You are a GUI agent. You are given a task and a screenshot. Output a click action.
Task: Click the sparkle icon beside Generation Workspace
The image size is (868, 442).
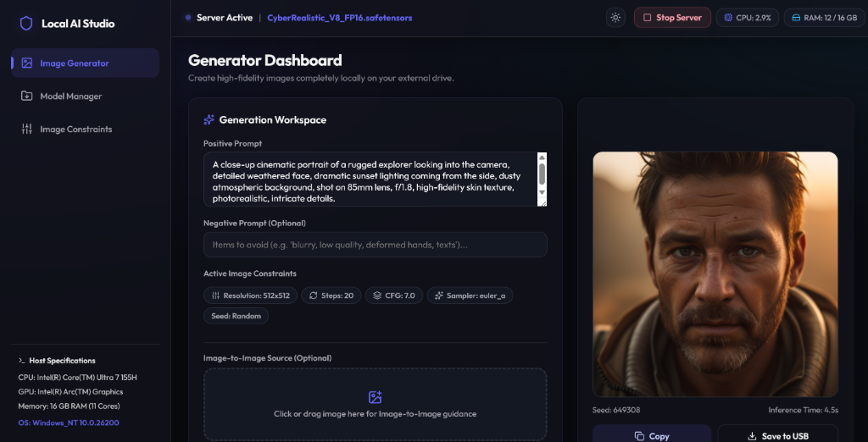(209, 119)
